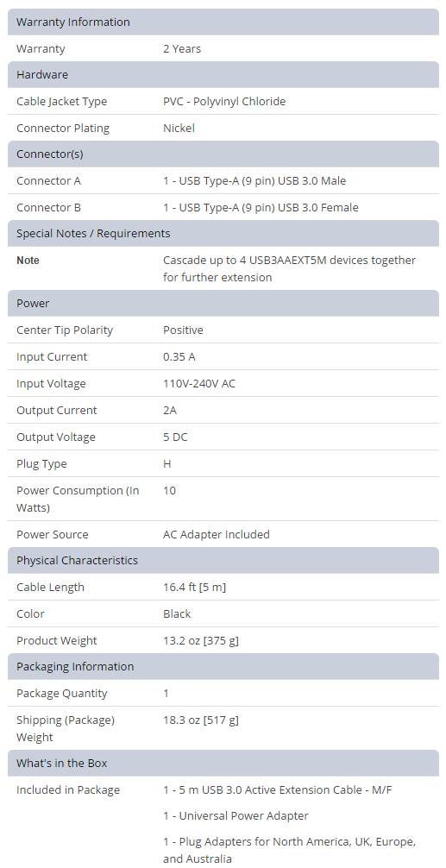Click the 2 Years warranty value
446x868 pixels.
[x=182, y=48]
